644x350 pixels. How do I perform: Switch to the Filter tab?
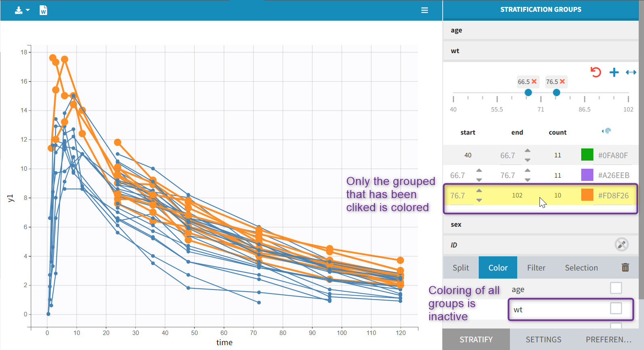point(536,268)
